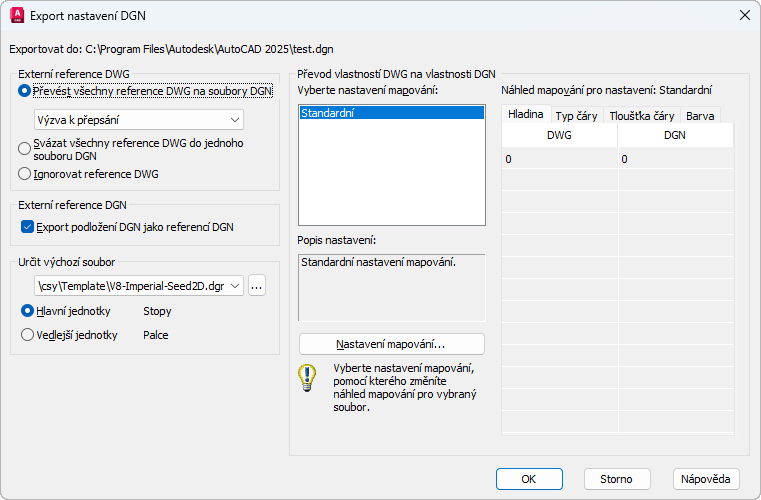Click the browse seed file ellipsis button
The width and height of the screenshot is (761, 500).
pos(257,286)
